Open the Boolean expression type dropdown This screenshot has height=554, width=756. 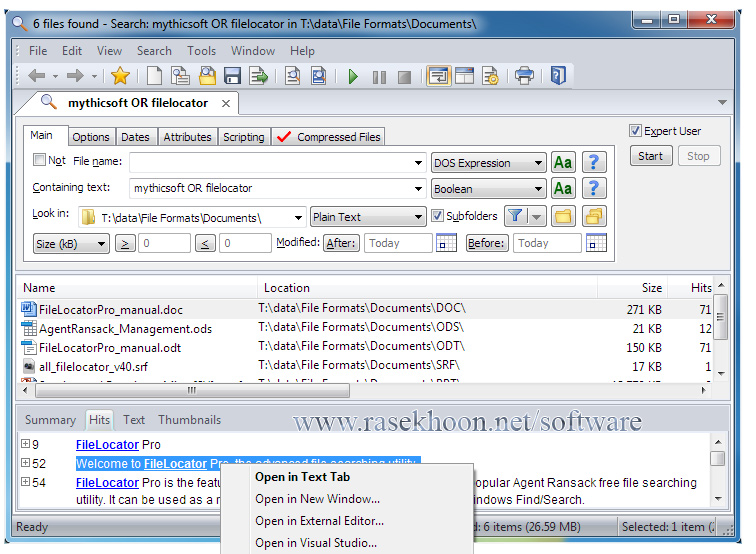[x=488, y=189]
